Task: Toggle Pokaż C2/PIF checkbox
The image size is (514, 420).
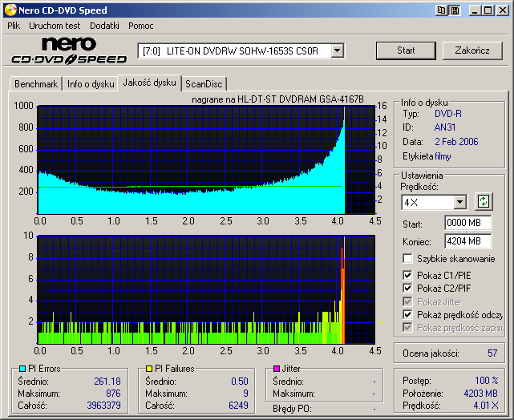Action: click(407, 289)
